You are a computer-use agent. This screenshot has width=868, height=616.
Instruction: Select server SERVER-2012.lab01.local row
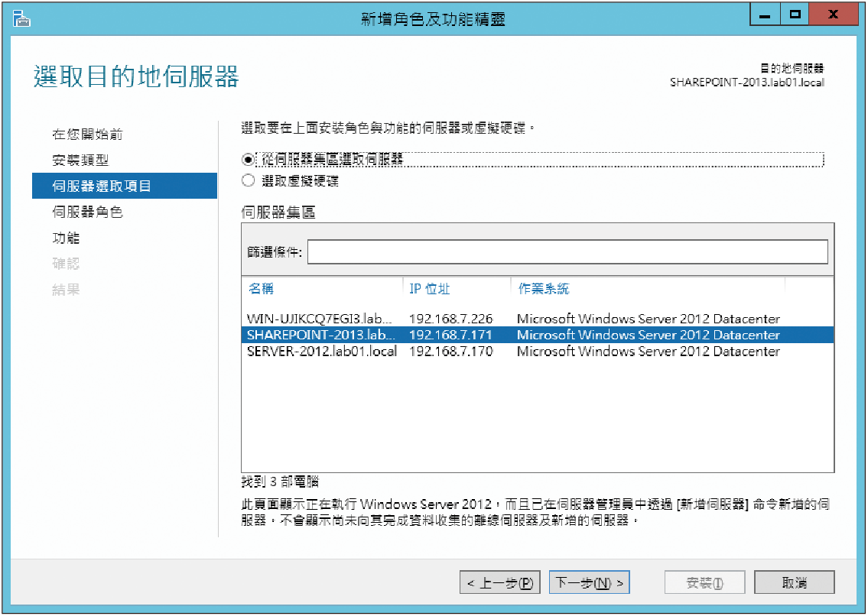tap(538, 352)
